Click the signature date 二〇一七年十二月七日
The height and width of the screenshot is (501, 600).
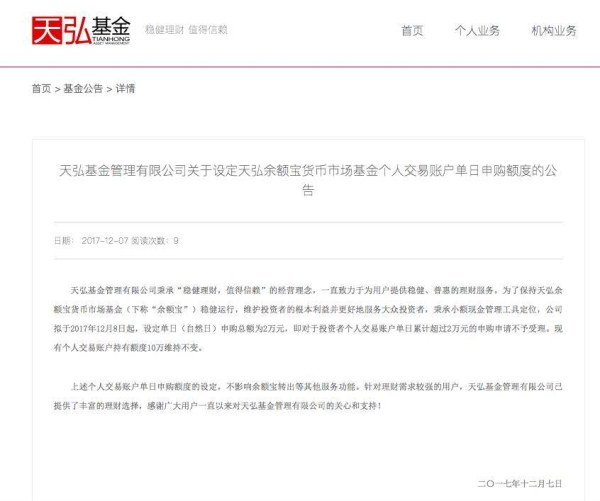tap(520, 484)
